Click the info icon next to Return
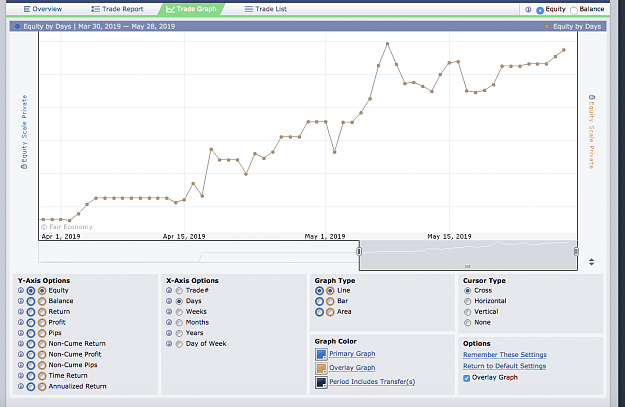 tap(21, 312)
